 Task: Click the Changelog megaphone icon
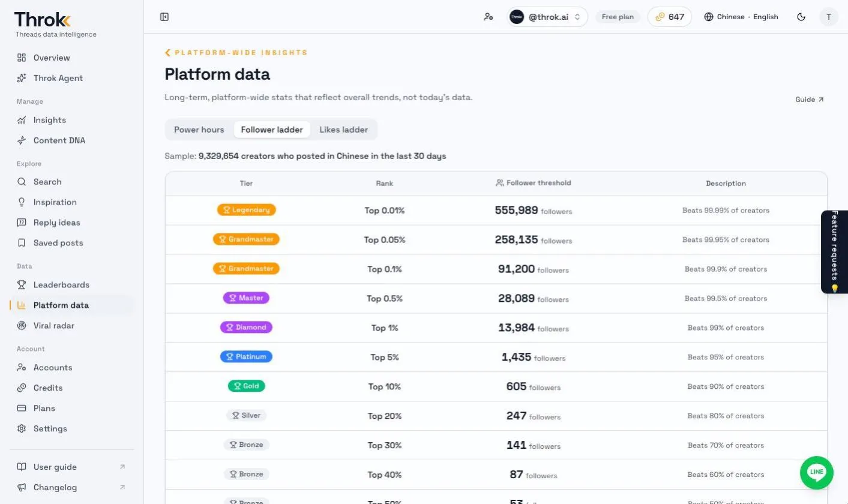(22, 487)
